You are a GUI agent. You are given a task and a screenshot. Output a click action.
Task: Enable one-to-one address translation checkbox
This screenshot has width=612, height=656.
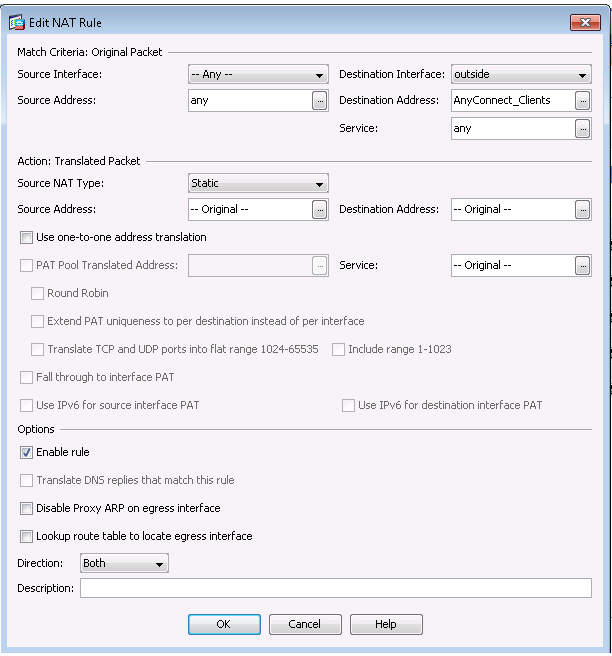point(26,238)
